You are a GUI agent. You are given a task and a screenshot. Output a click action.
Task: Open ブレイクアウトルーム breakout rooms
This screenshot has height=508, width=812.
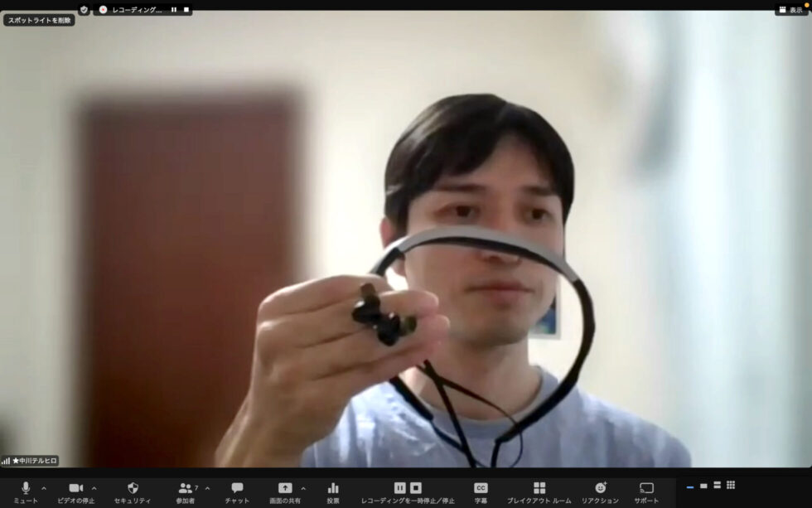tap(539, 488)
